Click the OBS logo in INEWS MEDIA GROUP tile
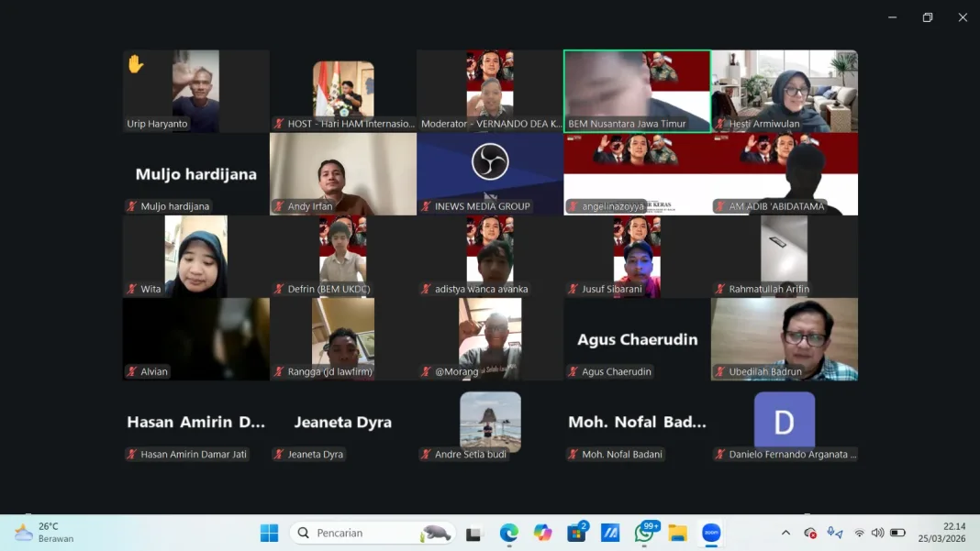Screen dimensions: 980x551 click(x=490, y=162)
